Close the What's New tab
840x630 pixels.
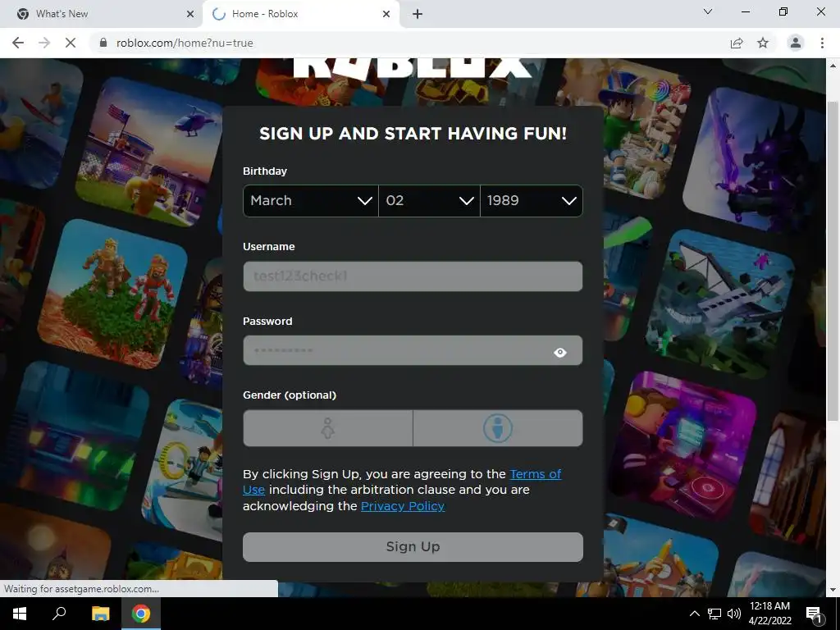(x=190, y=15)
